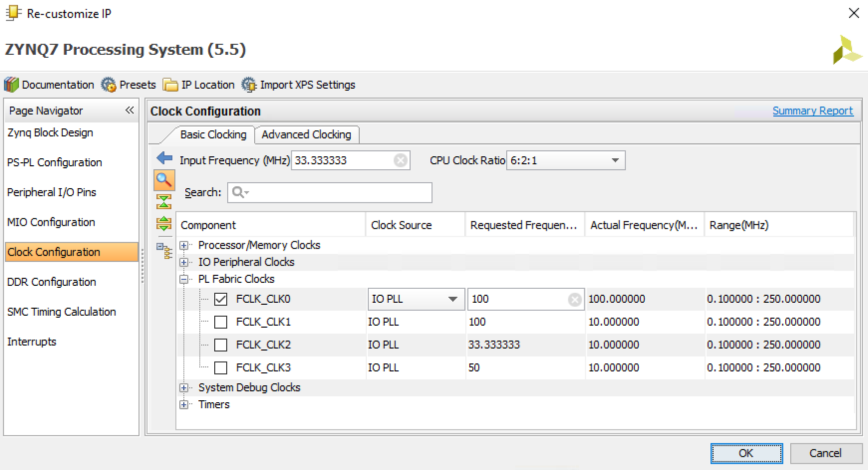Click the Clock Source column header
Screen dimensions: 868x470
click(416, 225)
